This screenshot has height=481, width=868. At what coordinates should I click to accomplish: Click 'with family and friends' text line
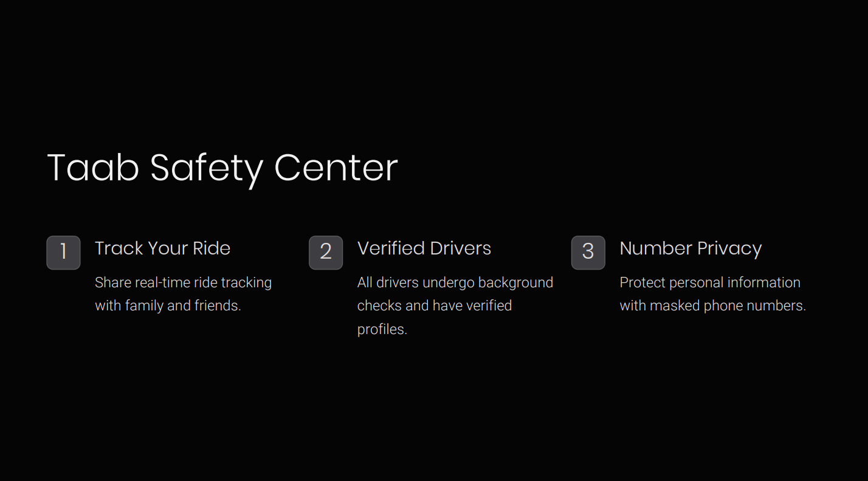tap(168, 305)
